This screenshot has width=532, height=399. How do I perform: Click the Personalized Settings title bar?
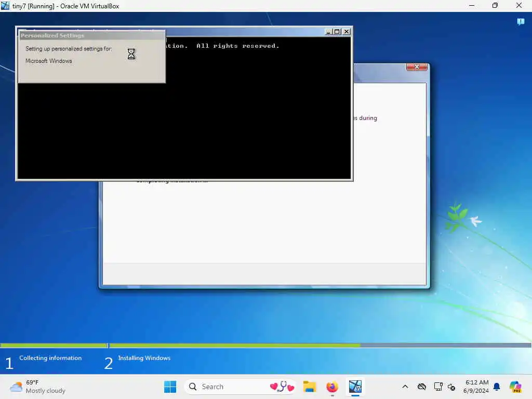point(91,35)
